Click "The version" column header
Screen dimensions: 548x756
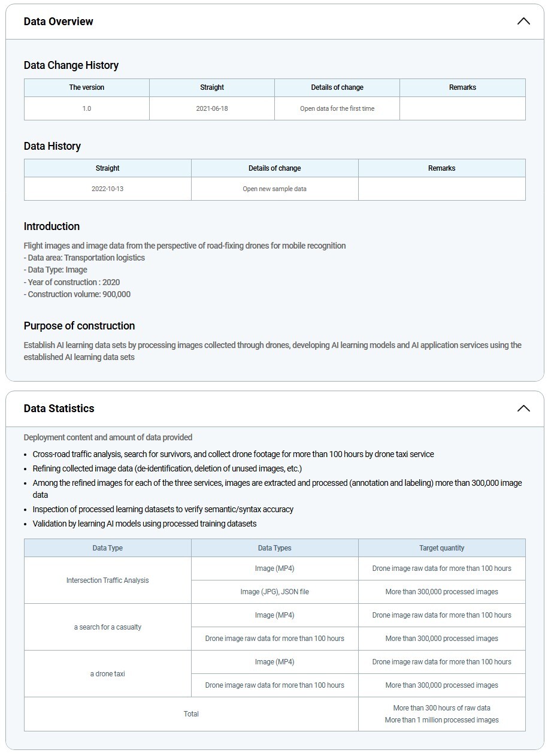click(x=87, y=87)
